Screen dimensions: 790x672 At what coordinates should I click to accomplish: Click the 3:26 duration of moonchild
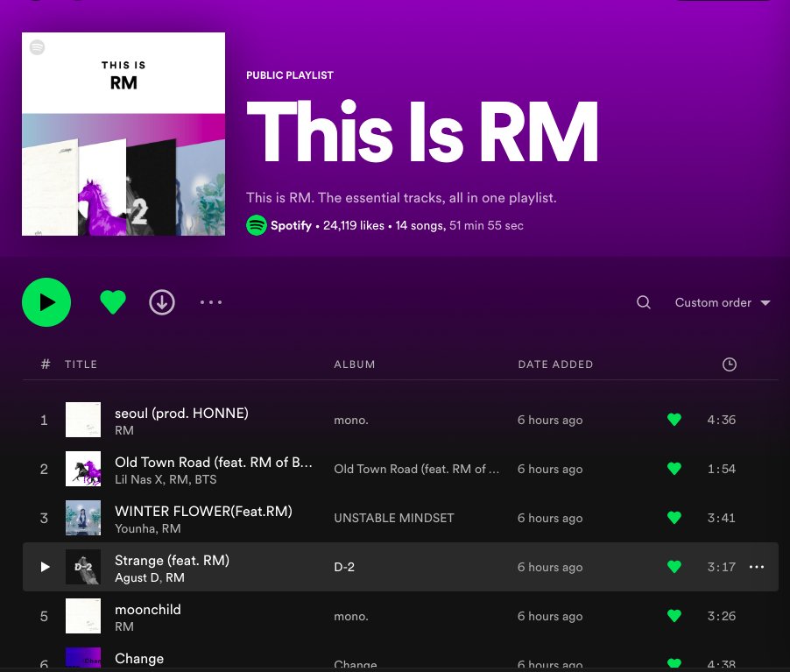(721, 616)
